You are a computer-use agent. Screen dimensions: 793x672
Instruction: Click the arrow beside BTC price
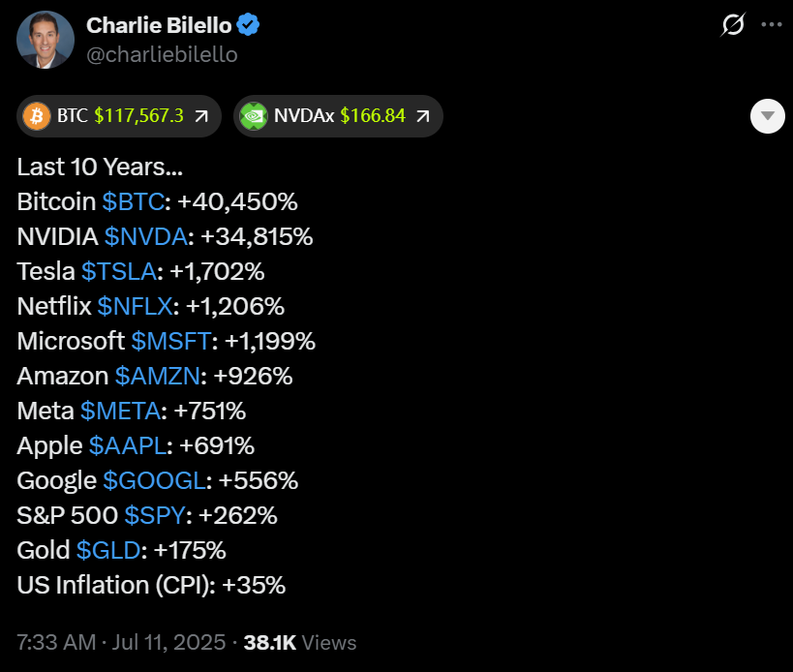[201, 116]
